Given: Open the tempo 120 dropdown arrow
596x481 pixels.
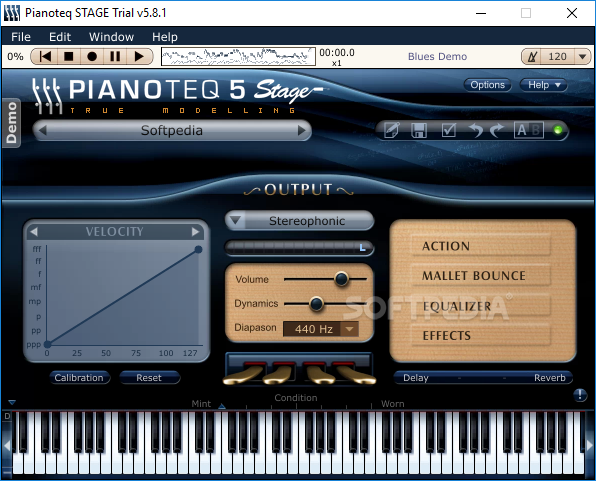Looking at the screenshot, I should pos(582,57).
